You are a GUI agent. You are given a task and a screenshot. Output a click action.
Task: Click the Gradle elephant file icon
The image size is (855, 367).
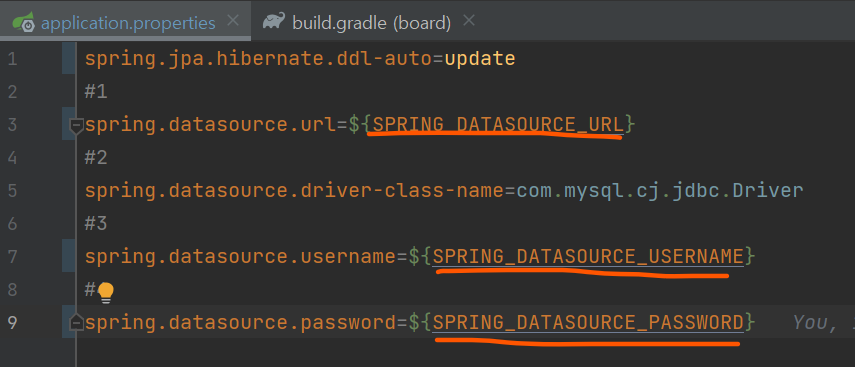pos(274,21)
